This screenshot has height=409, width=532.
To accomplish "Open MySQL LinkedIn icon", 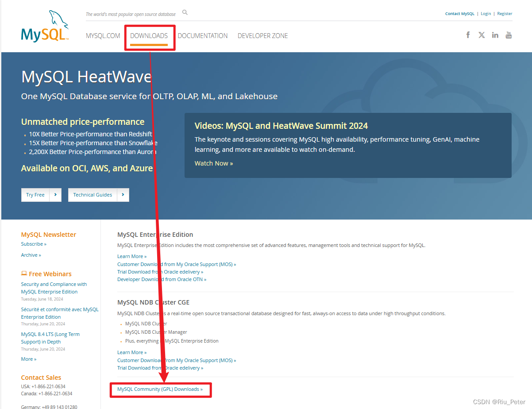I will [x=495, y=35].
